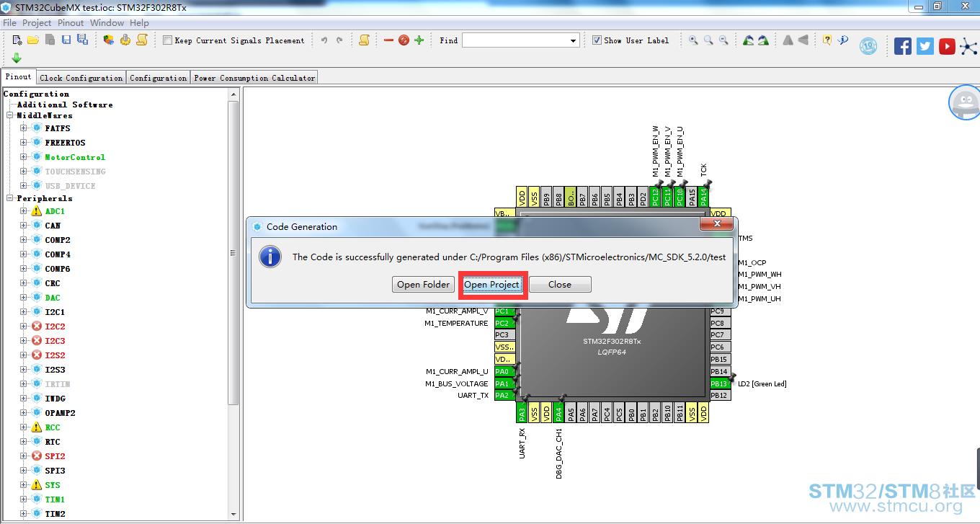Click the PA0 pin on the chip

pos(504,371)
